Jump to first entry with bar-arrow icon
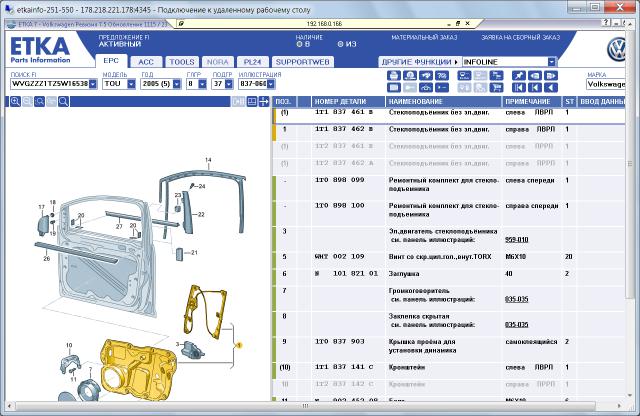The image size is (640, 416). click(519, 87)
